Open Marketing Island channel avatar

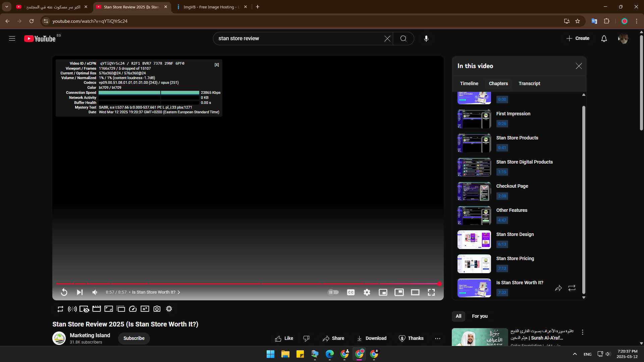click(x=59, y=338)
